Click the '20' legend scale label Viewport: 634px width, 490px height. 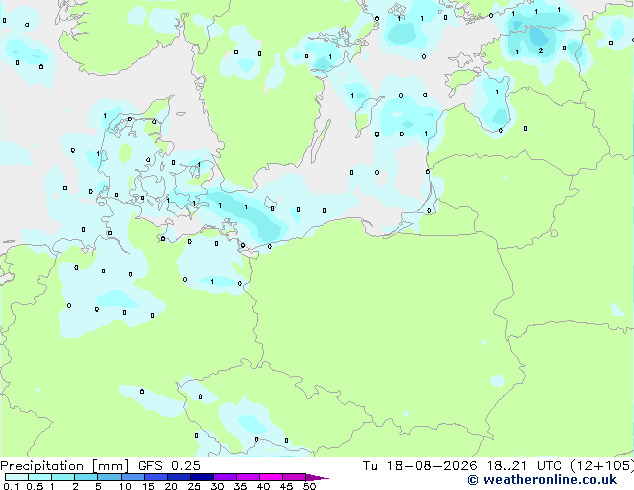coord(171,486)
